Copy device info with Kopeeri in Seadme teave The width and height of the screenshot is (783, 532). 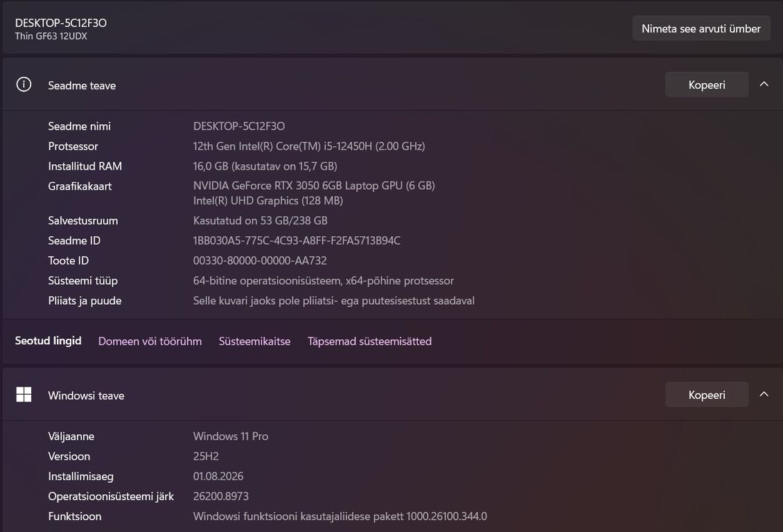tap(707, 85)
